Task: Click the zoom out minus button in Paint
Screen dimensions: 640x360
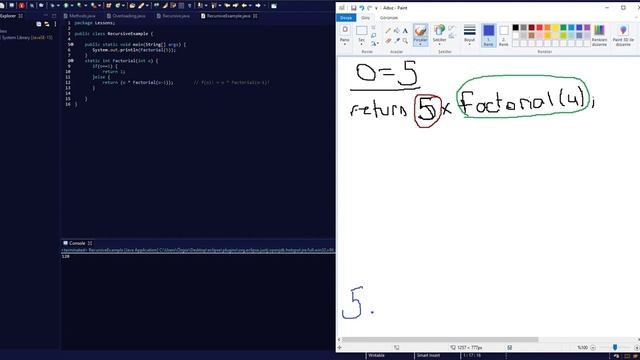Action: point(593,347)
